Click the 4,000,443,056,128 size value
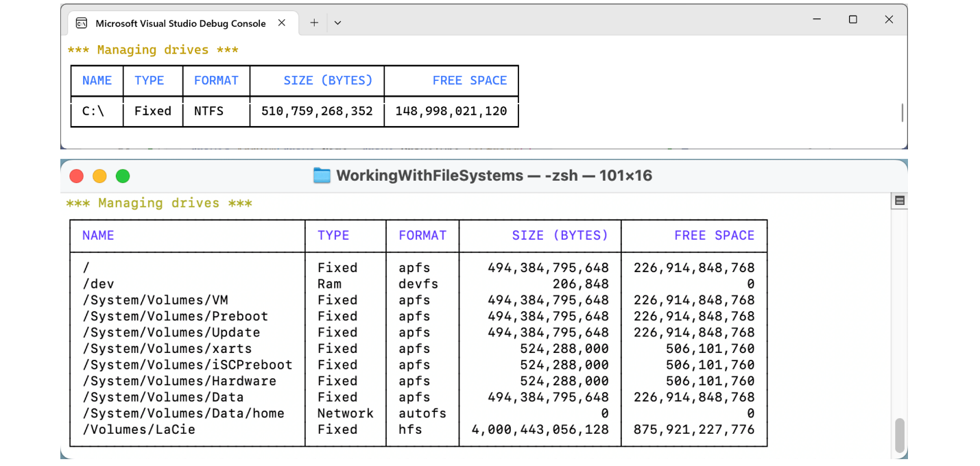 pos(540,430)
